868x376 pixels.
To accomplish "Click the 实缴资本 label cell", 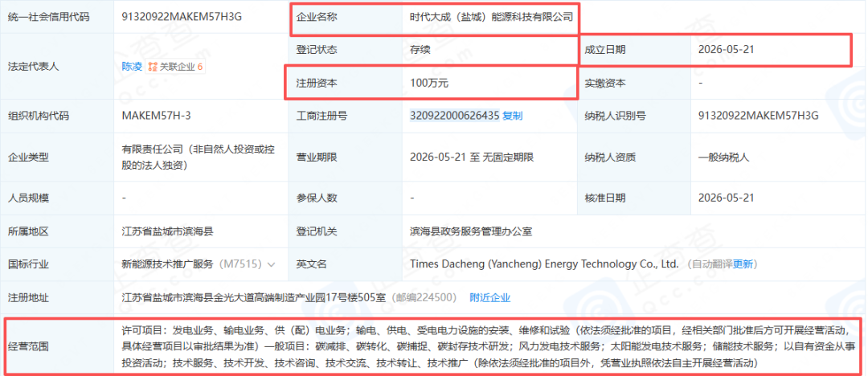I will click(x=634, y=83).
